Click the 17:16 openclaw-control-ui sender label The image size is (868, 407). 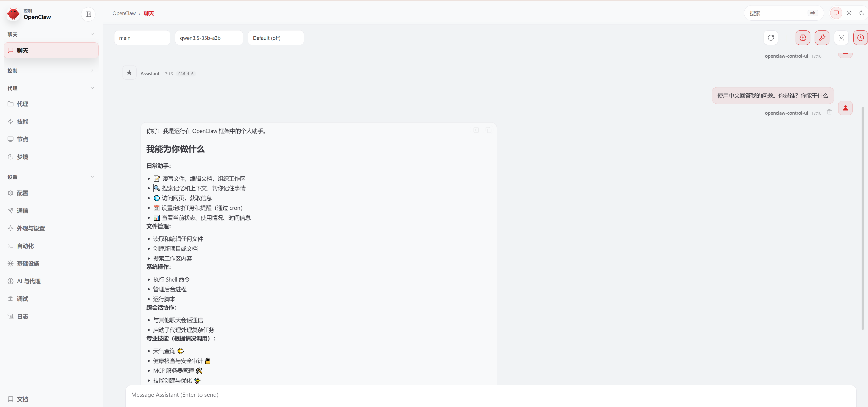coord(786,56)
